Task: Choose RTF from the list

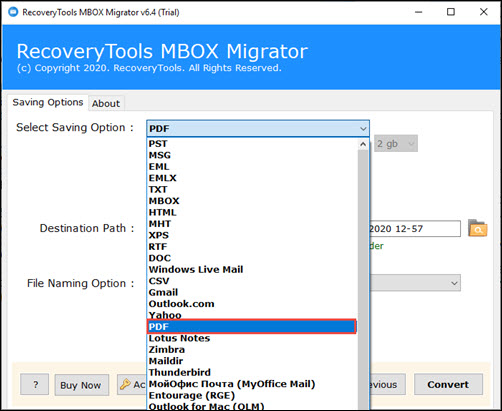Action: click(x=252, y=247)
